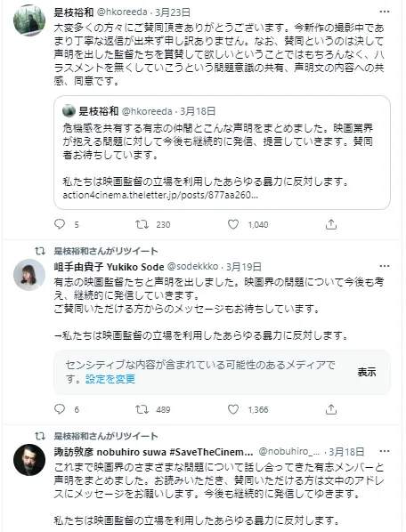Share 是枝裕和's March 23 tweet
The image size is (406, 532).
(331, 224)
